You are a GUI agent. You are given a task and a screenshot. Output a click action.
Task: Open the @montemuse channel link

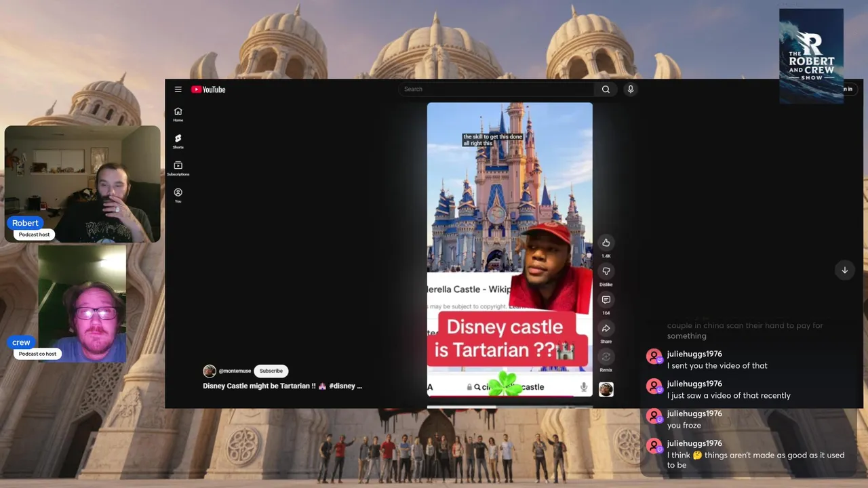coord(235,371)
